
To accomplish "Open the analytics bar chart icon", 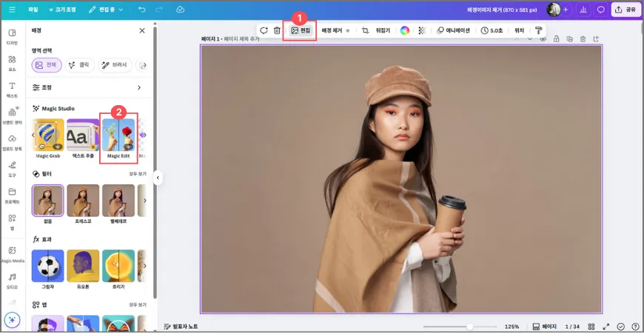I will click(x=583, y=10).
